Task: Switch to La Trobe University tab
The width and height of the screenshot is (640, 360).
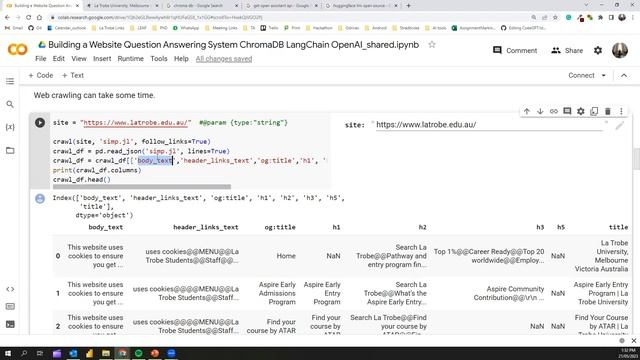Action: 122,6
